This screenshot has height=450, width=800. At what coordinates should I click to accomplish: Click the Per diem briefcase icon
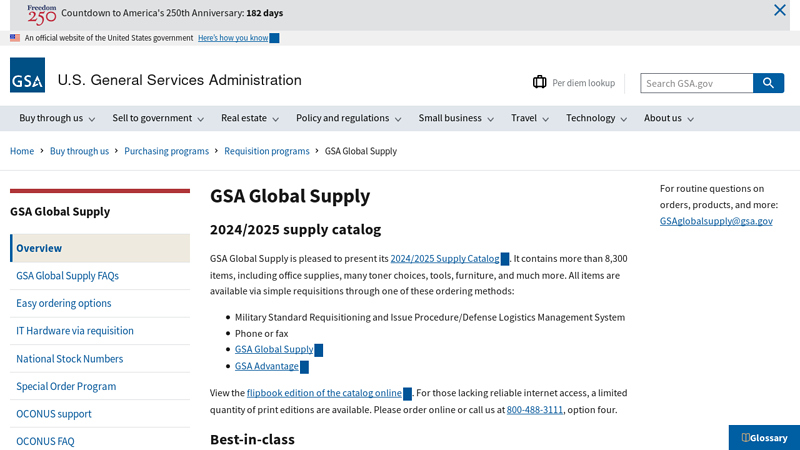pos(539,82)
